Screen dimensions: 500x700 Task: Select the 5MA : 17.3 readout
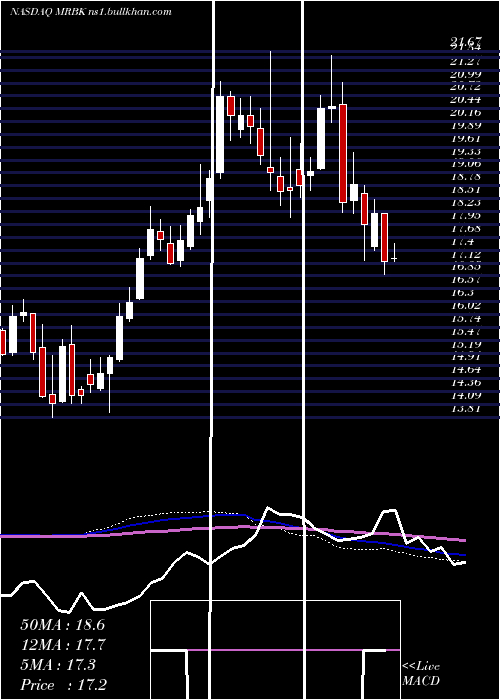point(58,665)
